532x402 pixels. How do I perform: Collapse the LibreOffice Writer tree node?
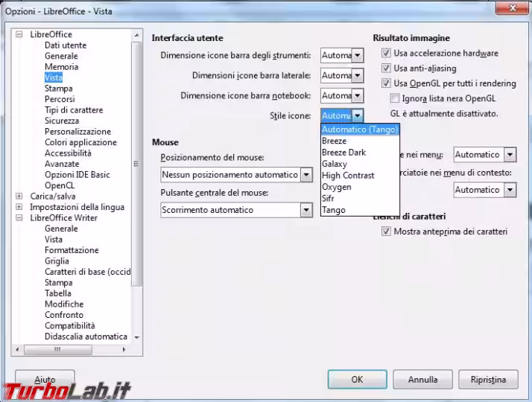pos(19,217)
